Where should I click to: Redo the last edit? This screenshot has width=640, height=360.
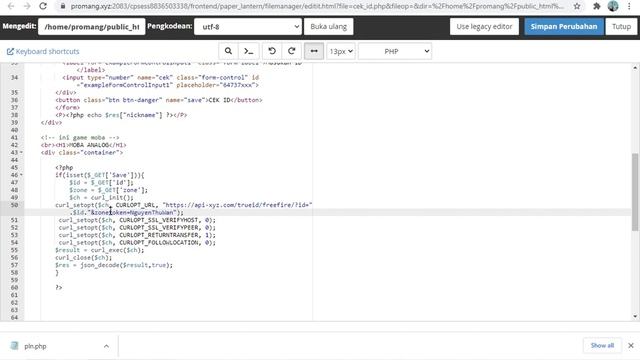[x=291, y=51]
